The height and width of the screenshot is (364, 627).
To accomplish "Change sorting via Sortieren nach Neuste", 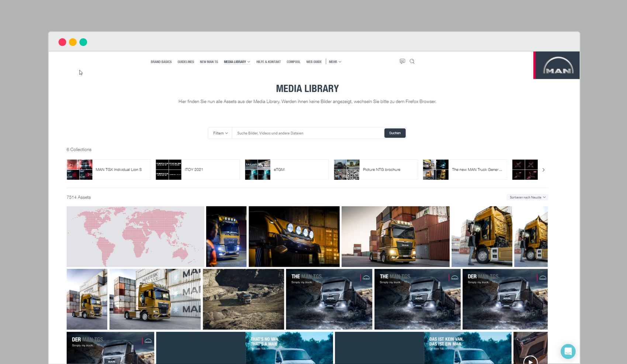I will point(527,197).
